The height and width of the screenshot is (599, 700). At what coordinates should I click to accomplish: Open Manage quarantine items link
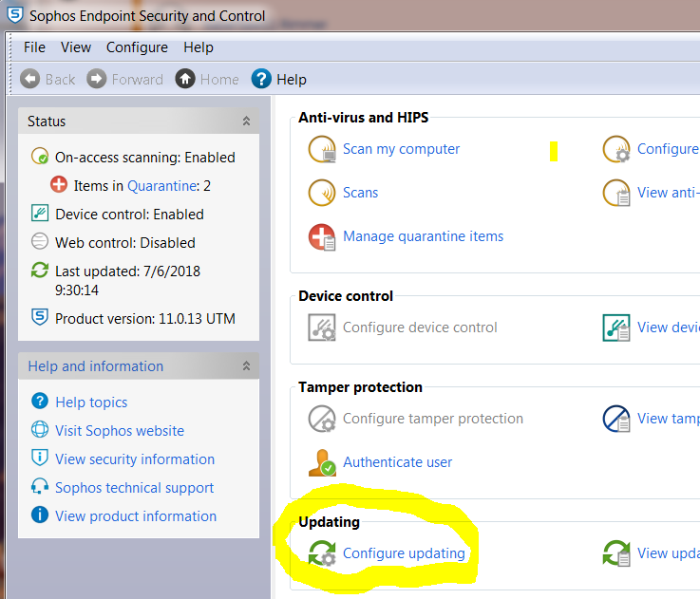coord(424,236)
